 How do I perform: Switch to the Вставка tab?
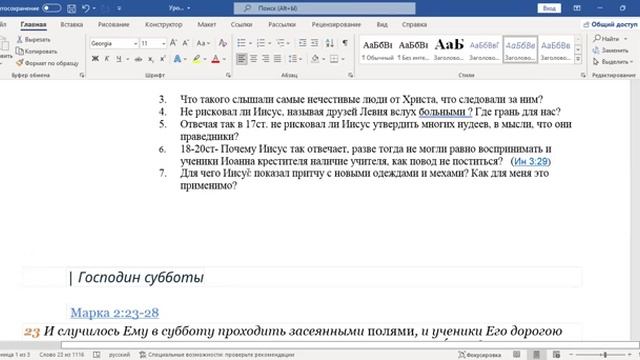pos(71,24)
